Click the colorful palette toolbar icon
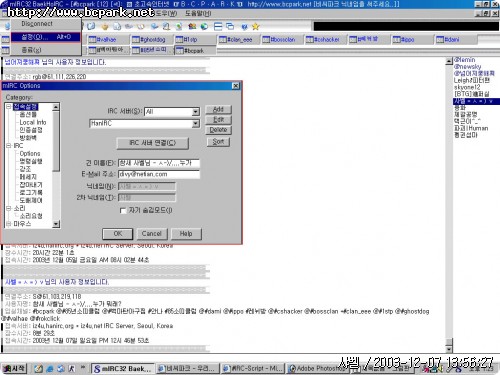500x375 pixels. tap(192, 26)
